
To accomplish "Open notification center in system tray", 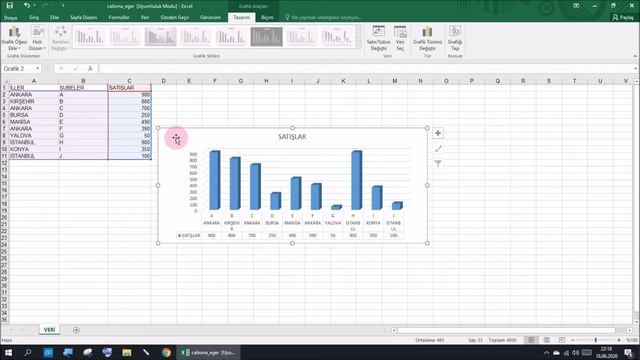I will click(x=629, y=353).
